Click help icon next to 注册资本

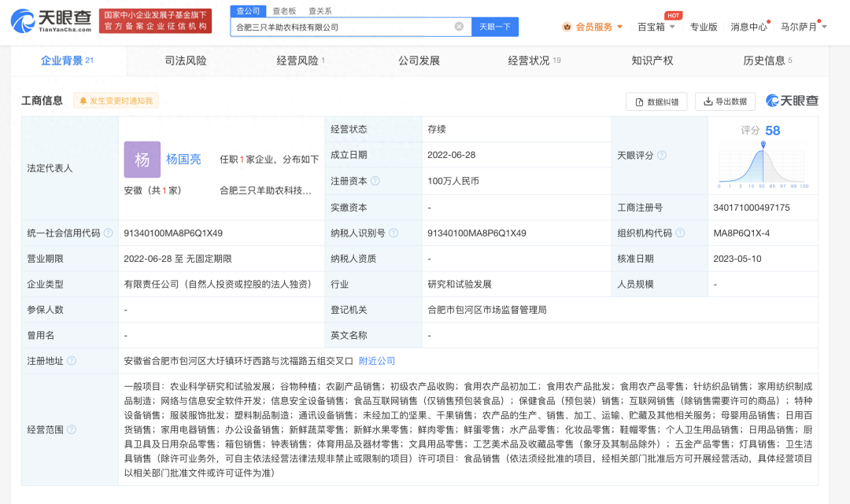pos(375,181)
